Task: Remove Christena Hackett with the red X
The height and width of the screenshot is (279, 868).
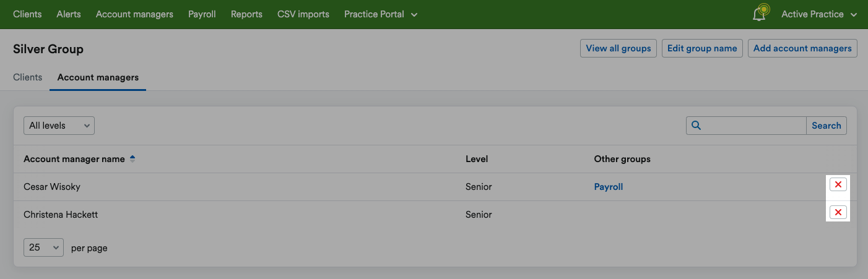Action: click(x=838, y=213)
